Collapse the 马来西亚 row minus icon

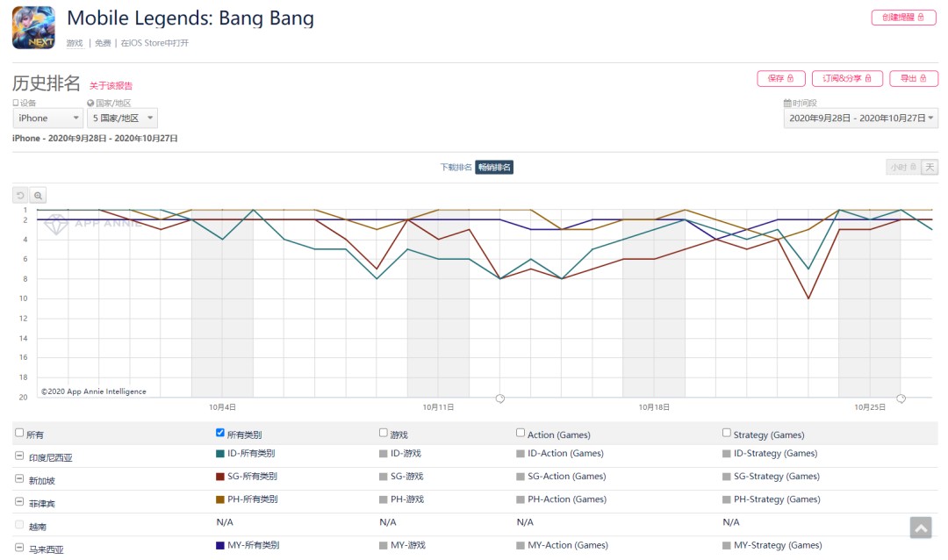point(19,548)
